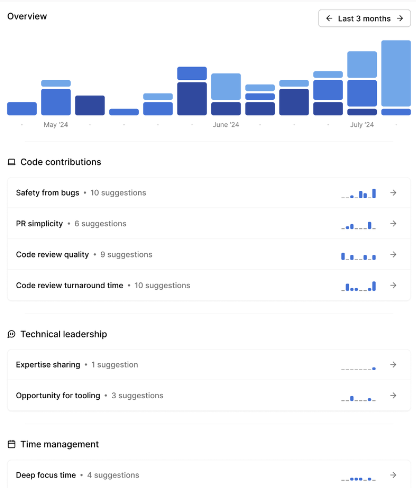416x488 pixels.
Task: Go to previous period with left arrow
Action: point(329,18)
